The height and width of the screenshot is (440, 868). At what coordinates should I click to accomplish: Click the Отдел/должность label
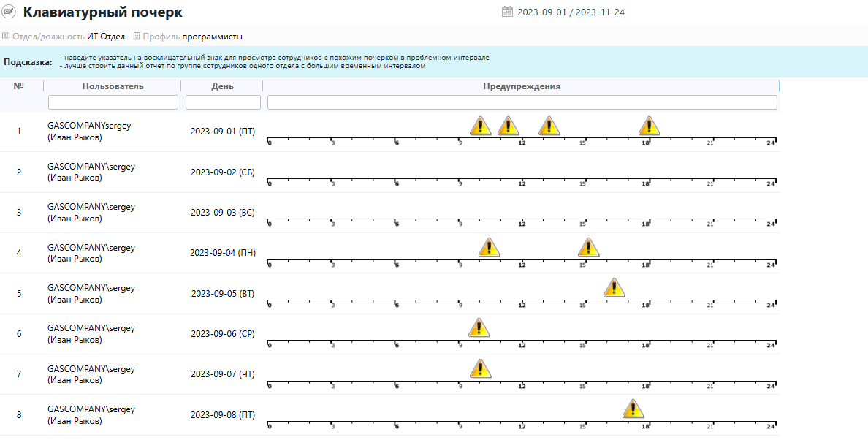tap(49, 37)
